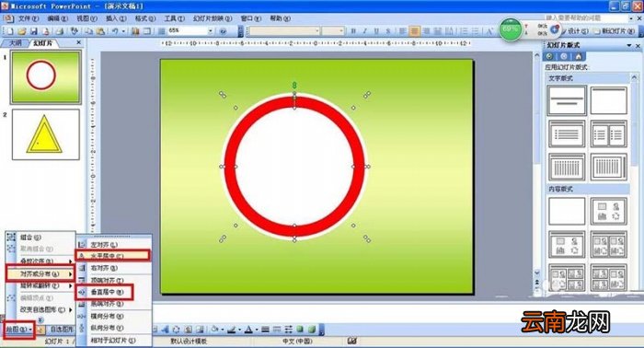Open the 幻灯片放映 Slide Show menu
The height and width of the screenshot is (348, 644).
point(213,18)
